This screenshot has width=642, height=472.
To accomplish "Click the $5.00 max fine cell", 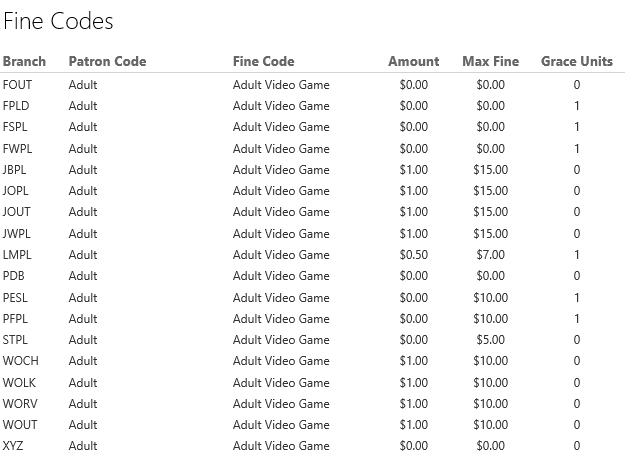I will pos(490,340).
